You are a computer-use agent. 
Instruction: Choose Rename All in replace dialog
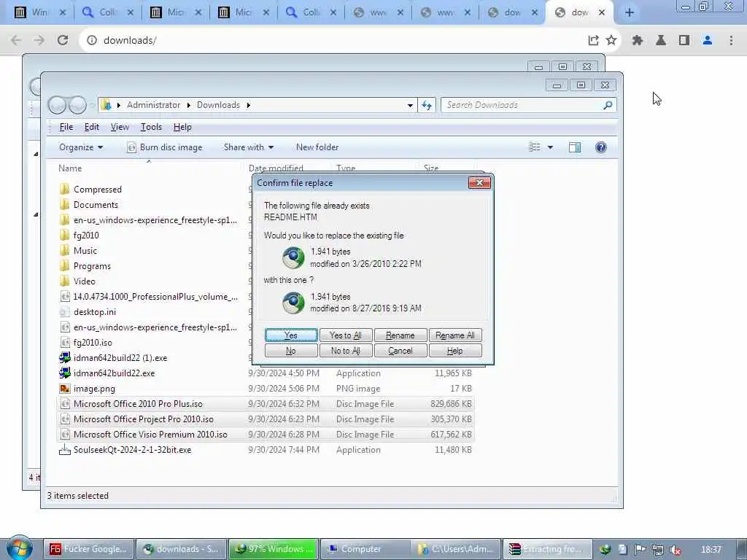tap(455, 335)
